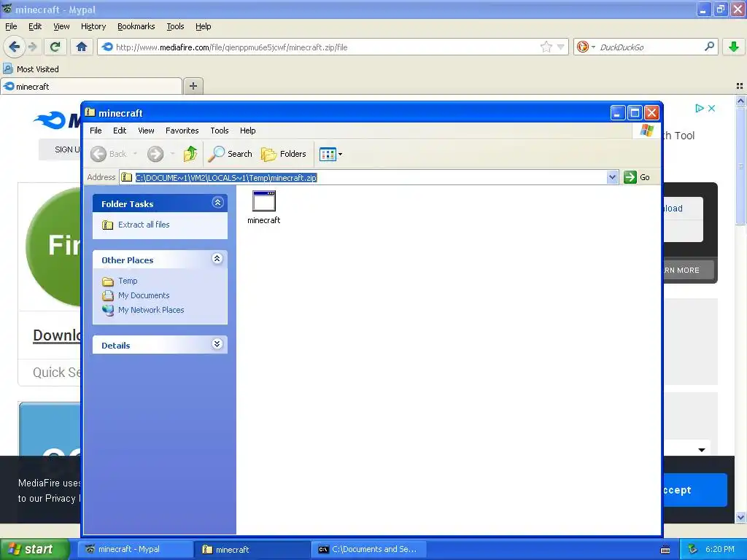Click Mypal browser forward arrow
Image resolution: width=747 pixels, height=560 pixels.
click(x=32, y=47)
